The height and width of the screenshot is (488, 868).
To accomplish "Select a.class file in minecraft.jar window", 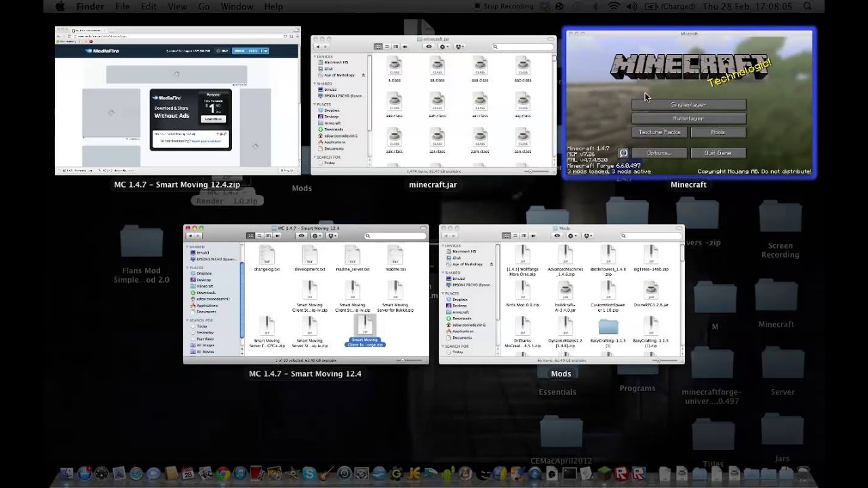I will [394, 70].
